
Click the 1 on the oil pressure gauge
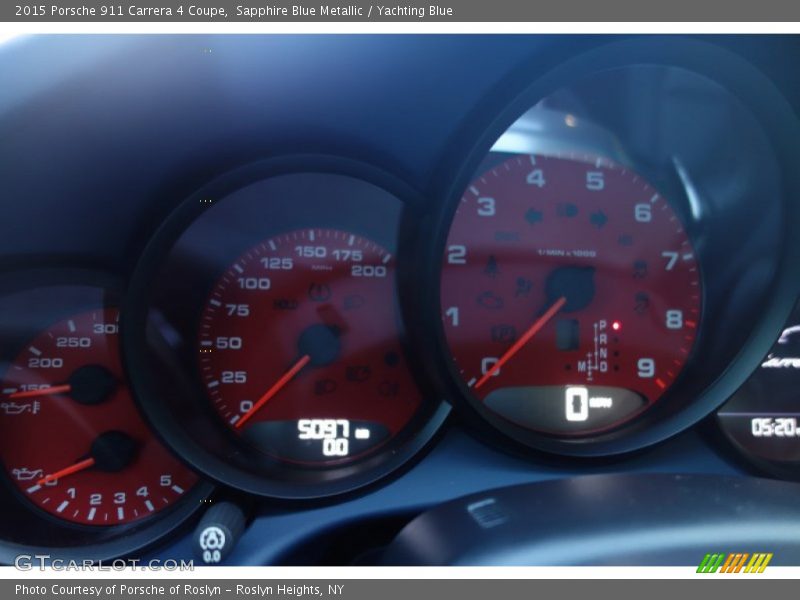coord(71,493)
